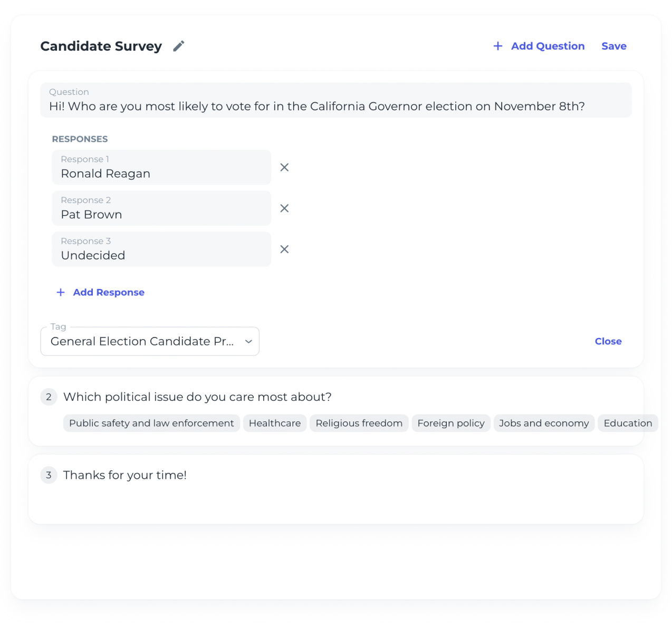This screenshot has width=672, height=627.
Task: Select the Healthcare response chip
Action: click(275, 423)
